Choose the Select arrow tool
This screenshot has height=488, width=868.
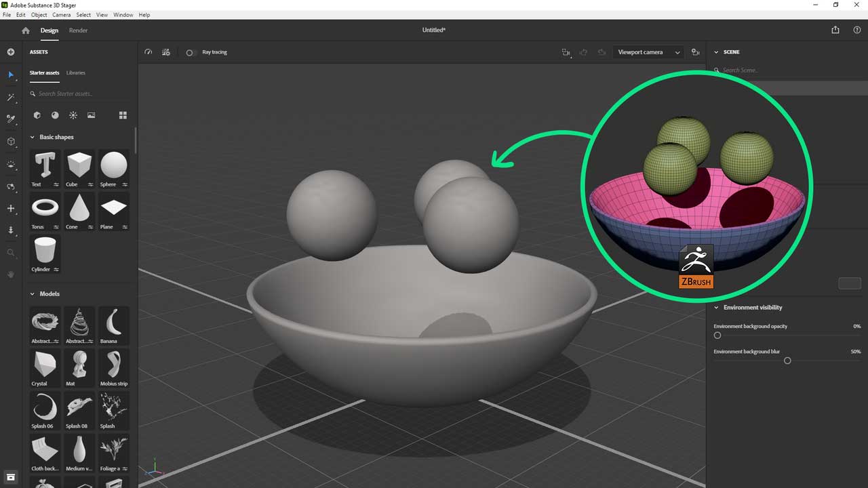tap(10, 75)
